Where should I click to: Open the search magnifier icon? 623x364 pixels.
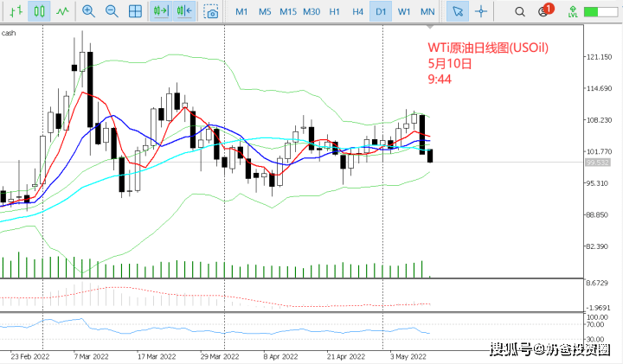(x=520, y=11)
